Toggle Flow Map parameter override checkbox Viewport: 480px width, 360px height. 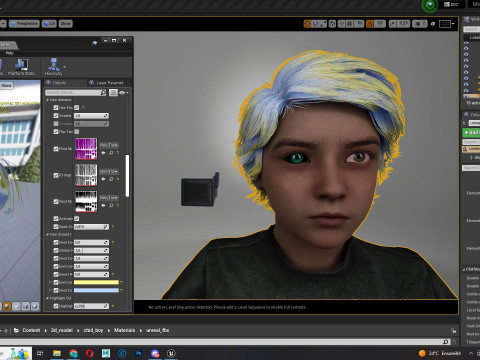[56, 149]
